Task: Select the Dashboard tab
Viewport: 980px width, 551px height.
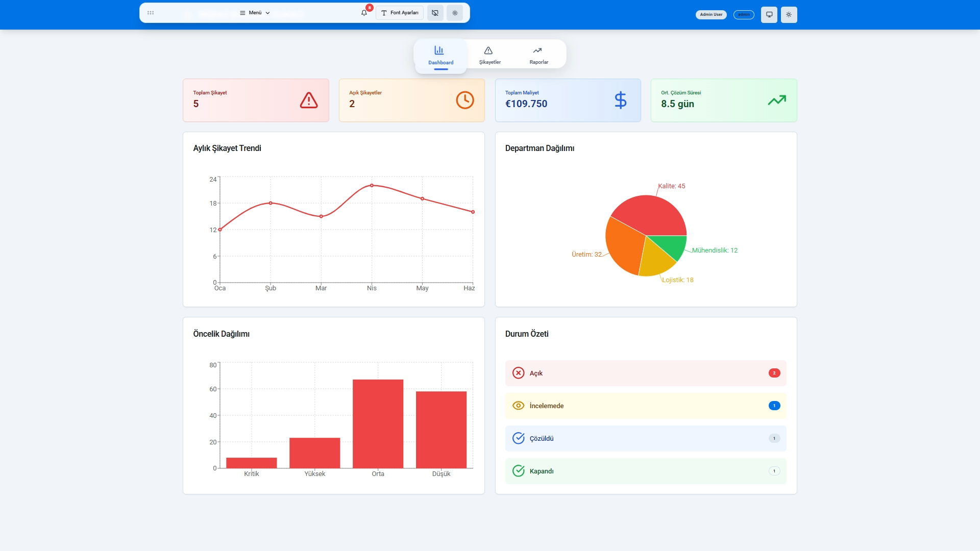Action: (440, 55)
